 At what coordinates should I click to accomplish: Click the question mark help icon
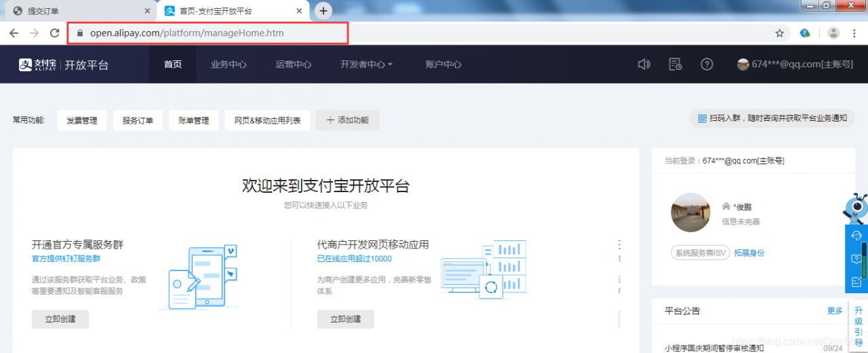[707, 64]
